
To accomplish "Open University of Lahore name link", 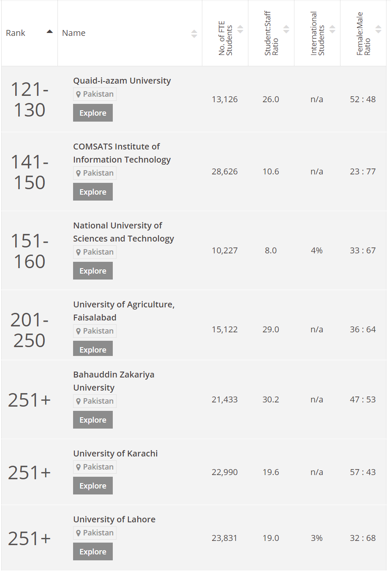I will (x=114, y=519).
